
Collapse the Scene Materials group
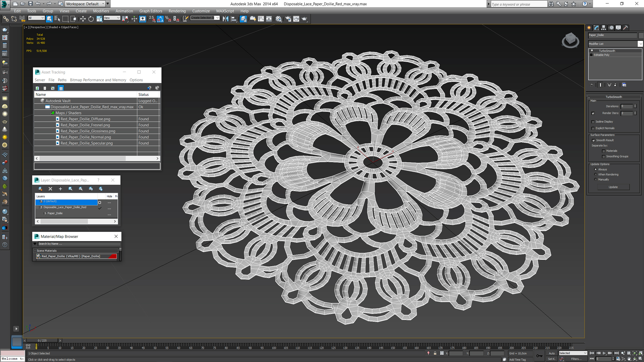pyautogui.click(x=35, y=251)
